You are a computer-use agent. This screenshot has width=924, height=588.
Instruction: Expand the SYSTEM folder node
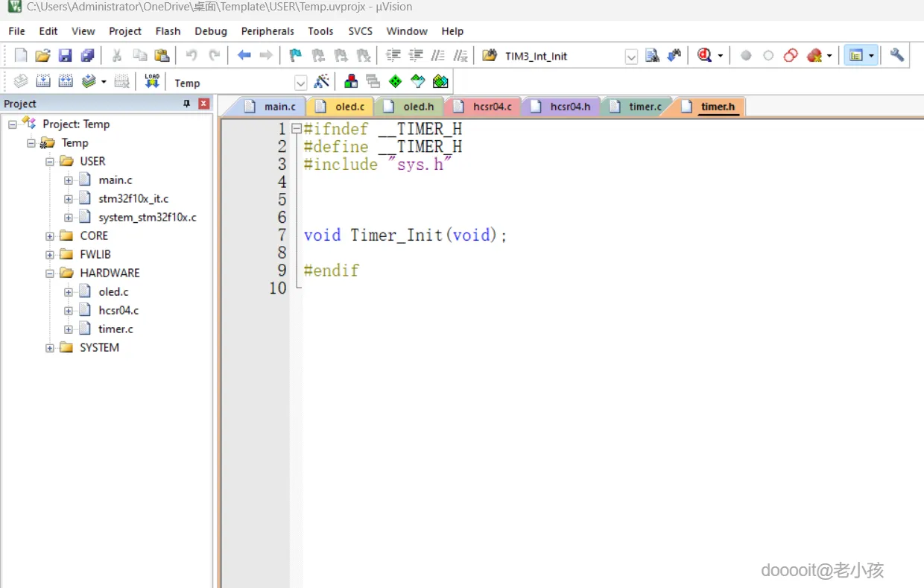point(50,348)
